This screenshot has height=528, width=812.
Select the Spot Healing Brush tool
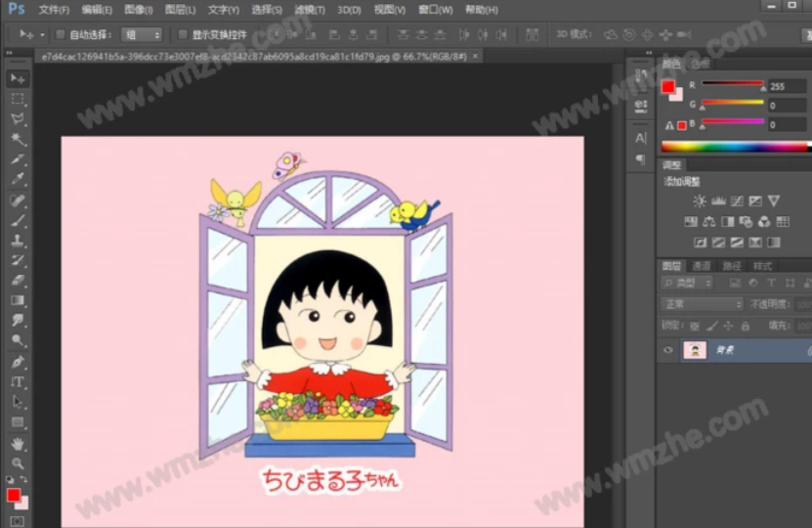click(x=18, y=200)
